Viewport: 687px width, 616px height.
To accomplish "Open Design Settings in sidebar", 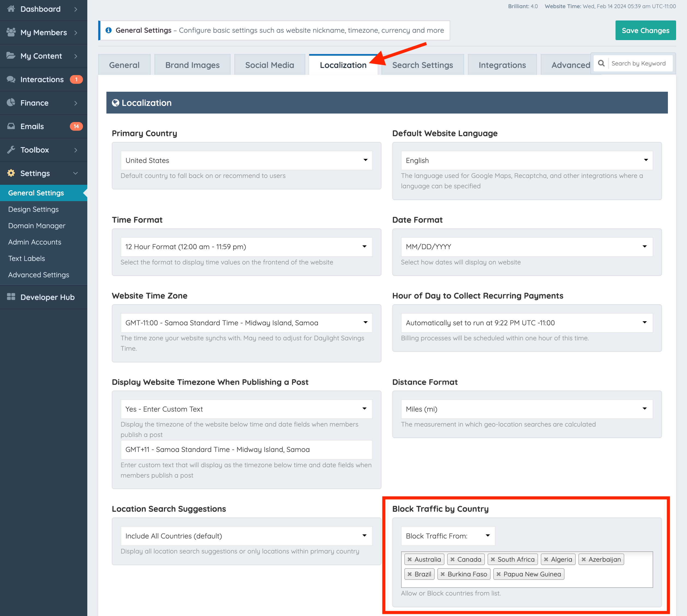I will [x=33, y=209].
